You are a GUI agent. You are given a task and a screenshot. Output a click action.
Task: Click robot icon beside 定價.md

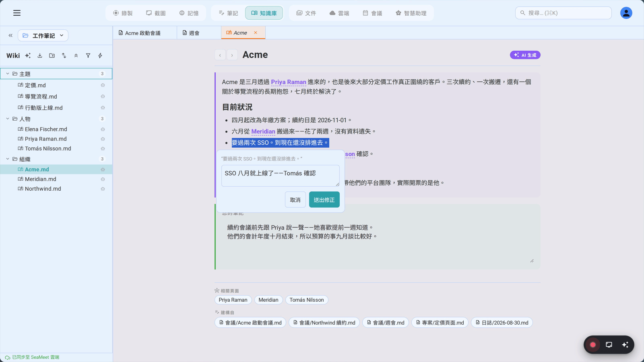pos(103,85)
